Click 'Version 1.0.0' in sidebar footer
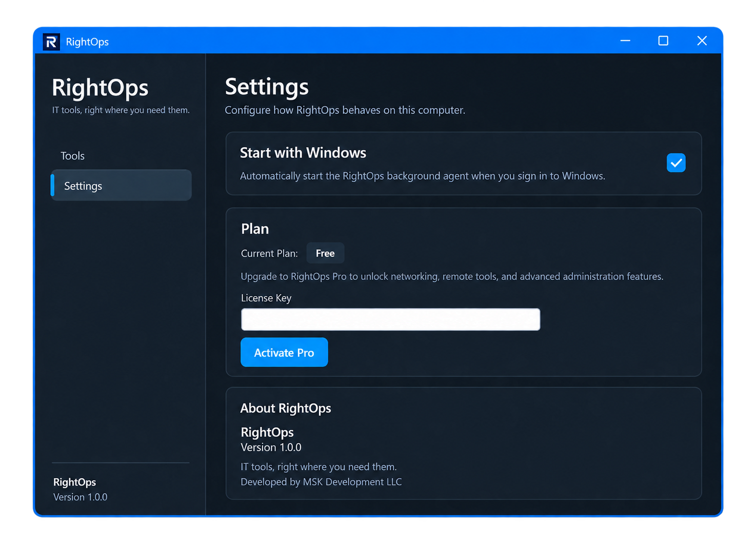This screenshot has height=547, width=756. click(x=80, y=497)
